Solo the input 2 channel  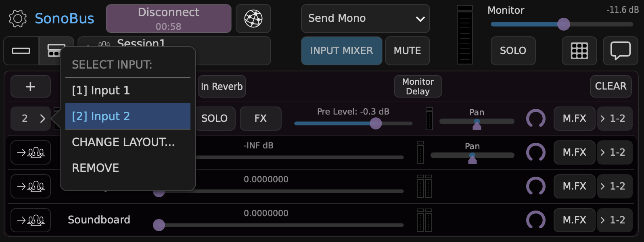tap(215, 119)
